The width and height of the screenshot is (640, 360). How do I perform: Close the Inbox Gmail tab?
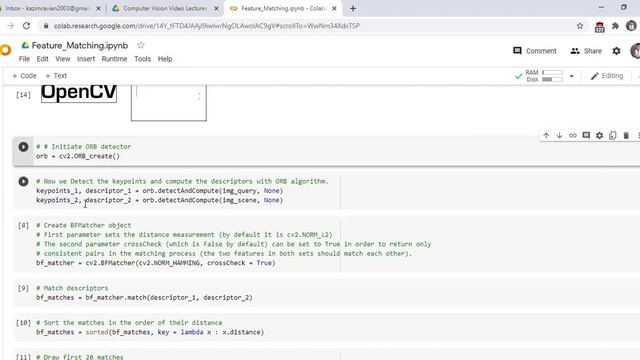pos(98,8)
